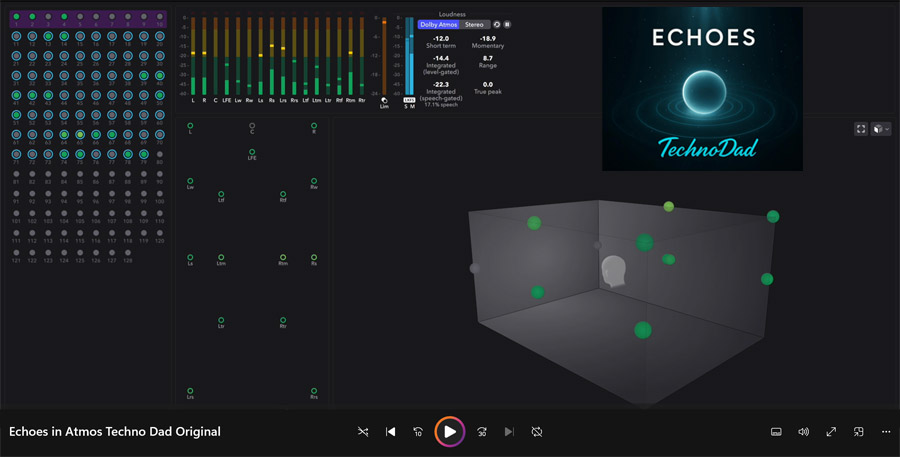Start playback with the Play button
The height and width of the screenshot is (457, 900).
point(449,432)
